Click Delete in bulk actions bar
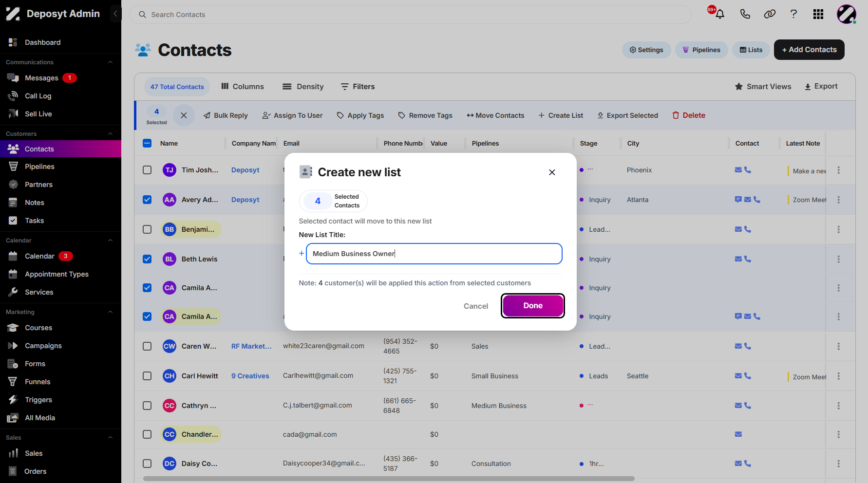 coord(689,115)
